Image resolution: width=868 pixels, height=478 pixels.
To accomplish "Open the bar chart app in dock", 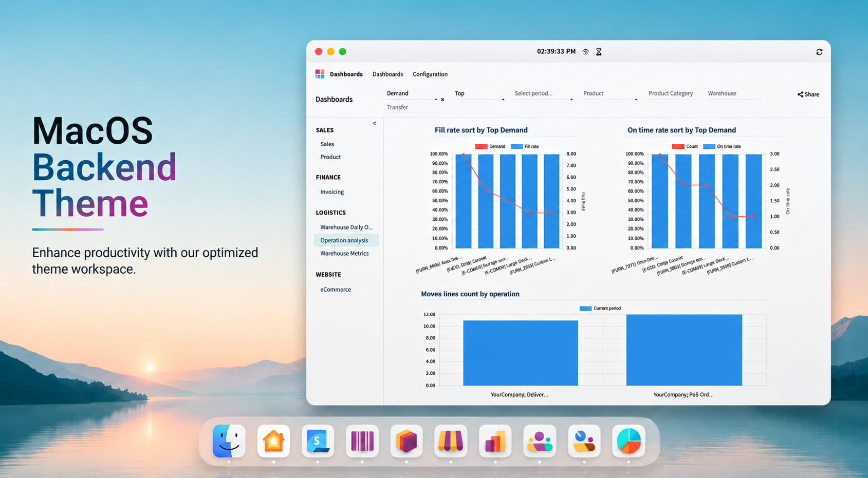I will tap(495, 441).
